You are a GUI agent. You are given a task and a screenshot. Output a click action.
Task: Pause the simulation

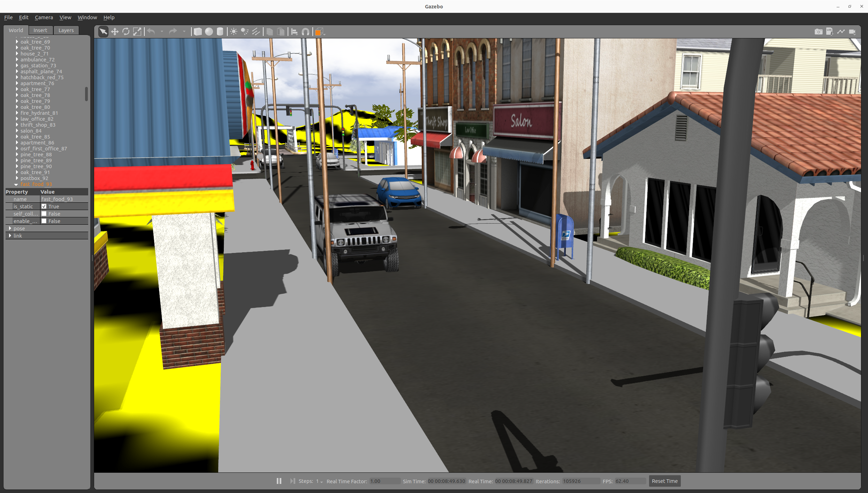279,481
